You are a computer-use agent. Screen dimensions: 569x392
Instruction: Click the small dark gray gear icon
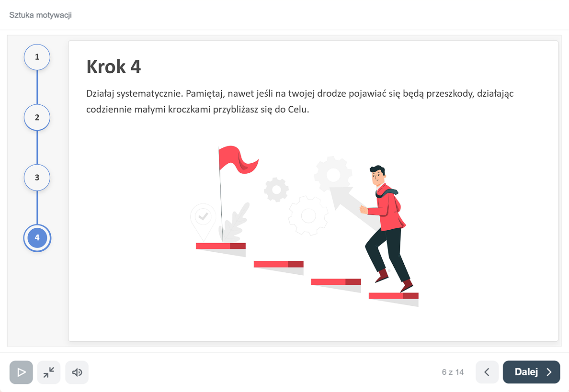(276, 190)
